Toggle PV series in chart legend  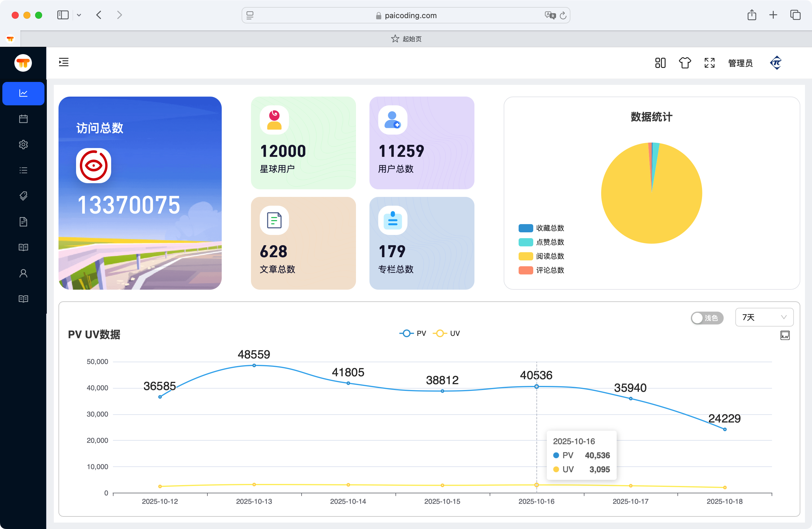click(412, 334)
